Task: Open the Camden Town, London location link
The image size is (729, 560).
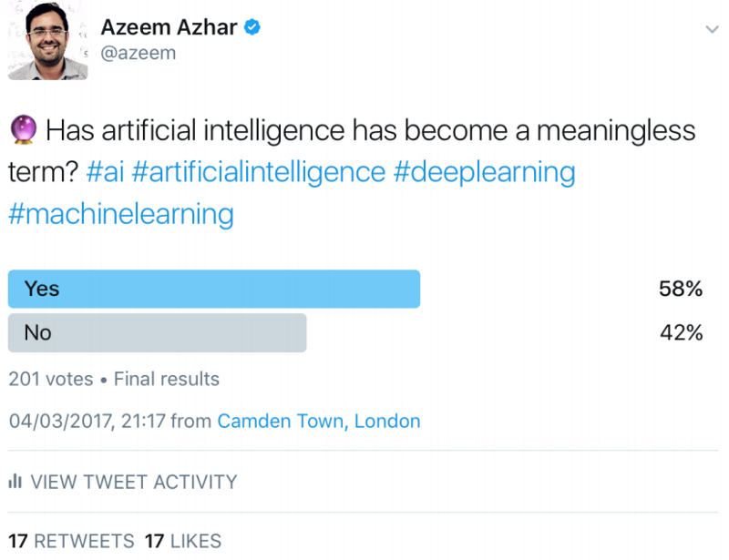Action: tap(319, 422)
